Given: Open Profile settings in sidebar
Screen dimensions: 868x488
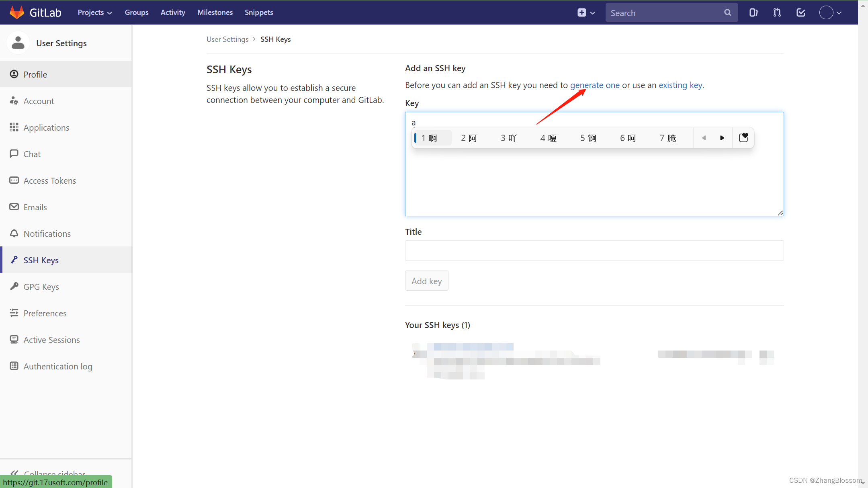Looking at the screenshot, I should 66,74.
